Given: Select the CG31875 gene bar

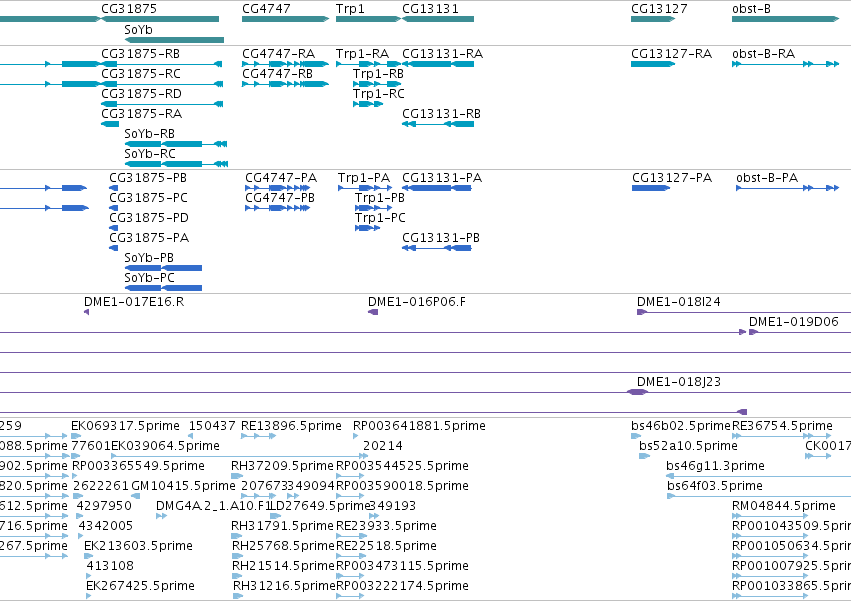Looking at the screenshot, I should pos(160,19).
